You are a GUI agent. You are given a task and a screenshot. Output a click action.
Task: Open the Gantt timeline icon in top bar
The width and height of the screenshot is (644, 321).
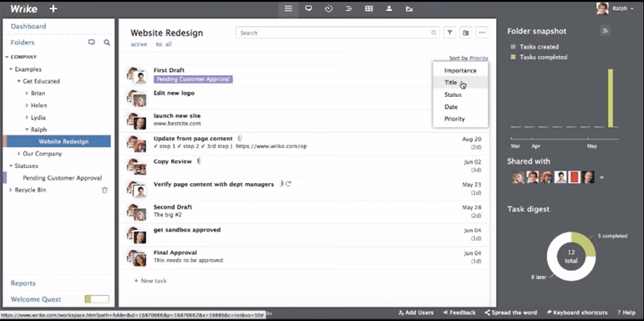348,8
